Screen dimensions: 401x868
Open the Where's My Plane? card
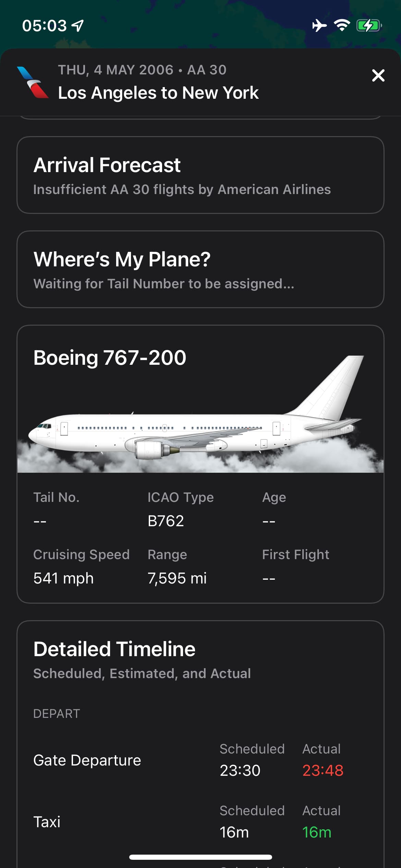point(200,269)
